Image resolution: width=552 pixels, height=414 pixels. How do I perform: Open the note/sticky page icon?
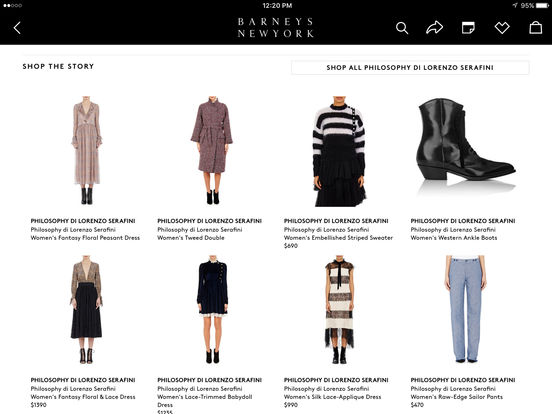pyautogui.click(x=468, y=28)
